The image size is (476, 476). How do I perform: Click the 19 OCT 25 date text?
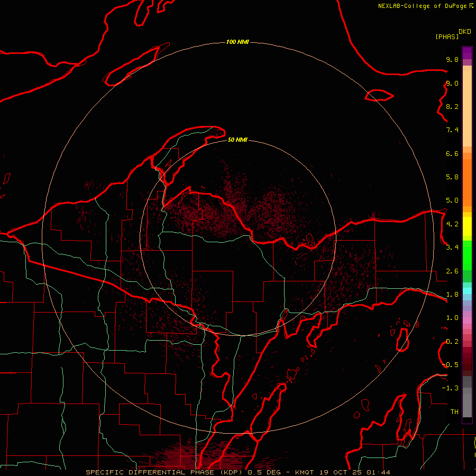(x=341, y=472)
